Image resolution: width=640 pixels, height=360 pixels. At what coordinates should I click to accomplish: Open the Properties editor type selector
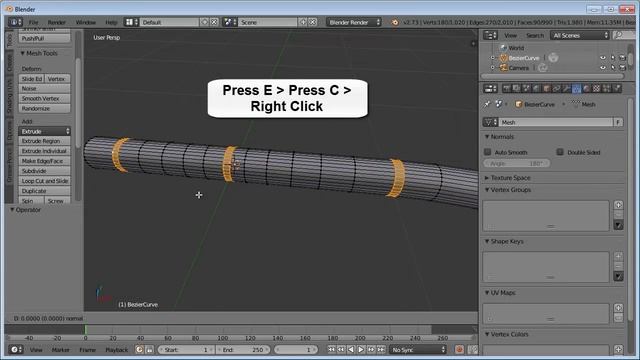pos(490,88)
